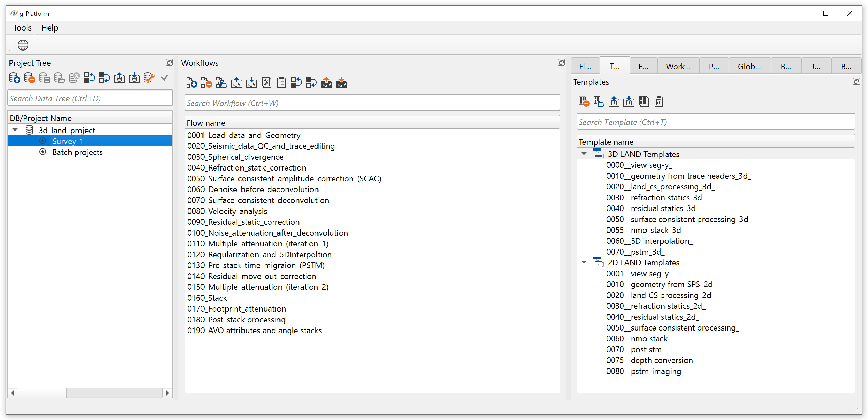Collapse the 2D LAND Templates_ group
This screenshot has height=420, width=868.
tap(584, 262)
